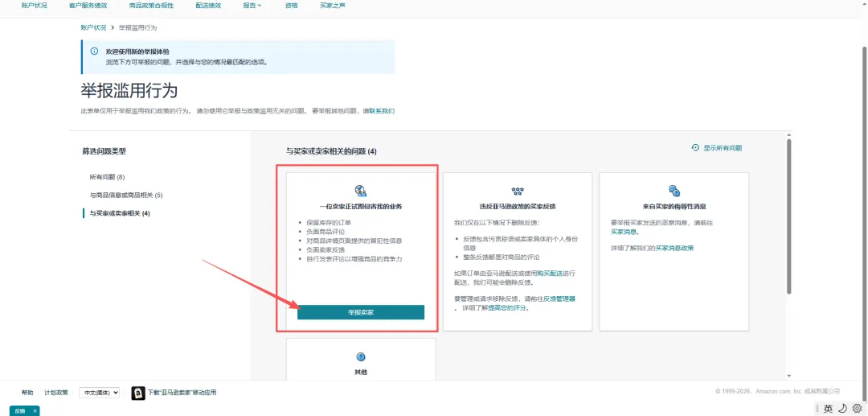Close the 反馈 tag
The width and height of the screenshot is (868, 416).
tap(35, 411)
